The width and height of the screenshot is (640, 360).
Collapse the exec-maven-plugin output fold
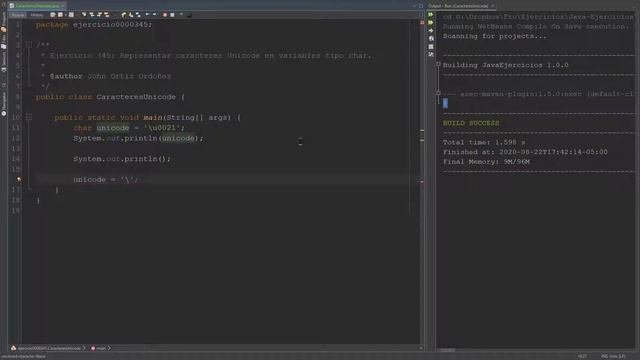[x=438, y=93]
